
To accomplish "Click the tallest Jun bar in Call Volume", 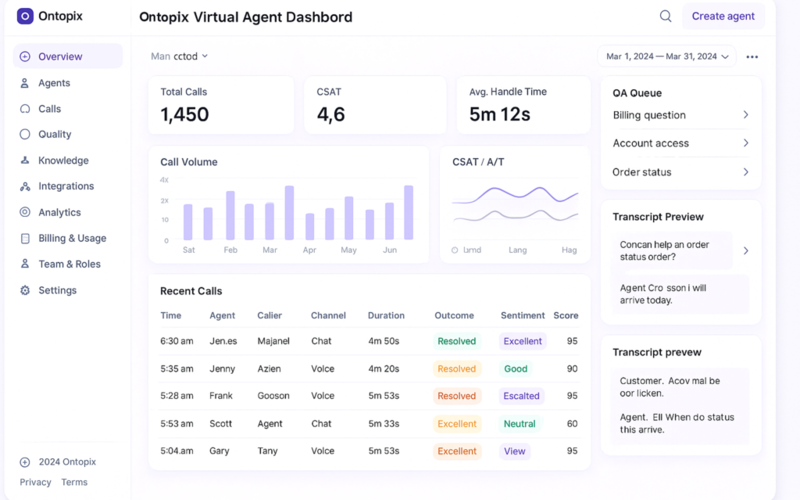I will (408, 212).
